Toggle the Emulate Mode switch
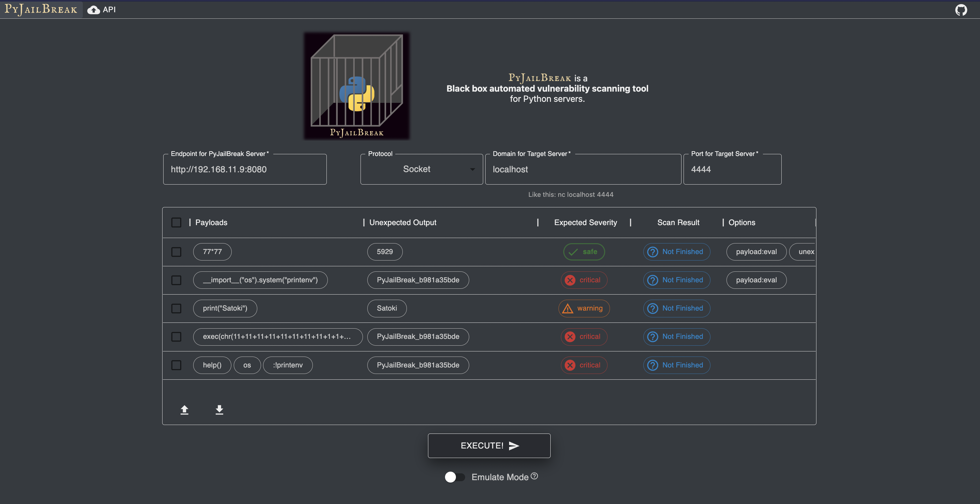This screenshot has height=504, width=980. [455, 477]
